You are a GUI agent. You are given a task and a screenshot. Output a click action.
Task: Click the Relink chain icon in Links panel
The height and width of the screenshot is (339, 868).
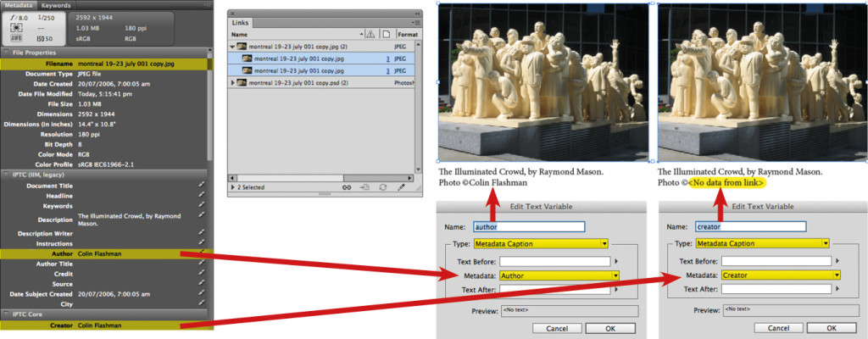[x=347, y=188]
